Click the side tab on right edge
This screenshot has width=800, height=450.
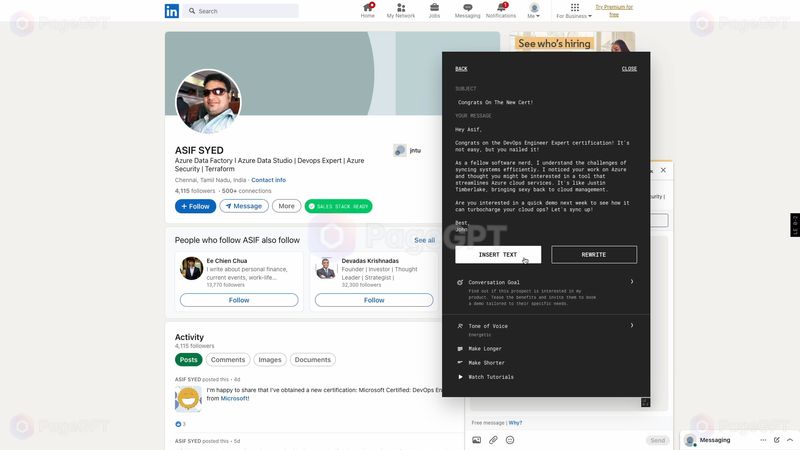pyautogui.click(x=795, y=225)
